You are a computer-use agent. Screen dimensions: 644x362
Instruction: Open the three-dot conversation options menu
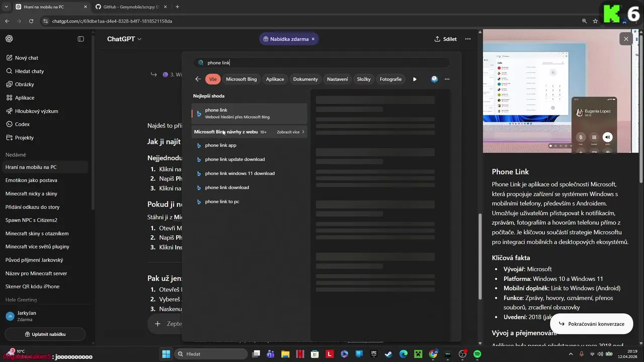pyautogui.click(x=468, y=39)
